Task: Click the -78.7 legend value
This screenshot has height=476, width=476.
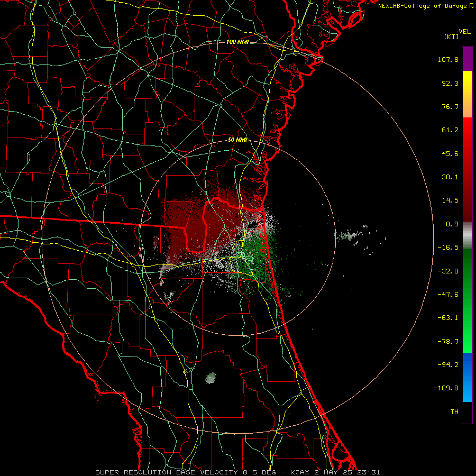Action: tap(448, 342)
